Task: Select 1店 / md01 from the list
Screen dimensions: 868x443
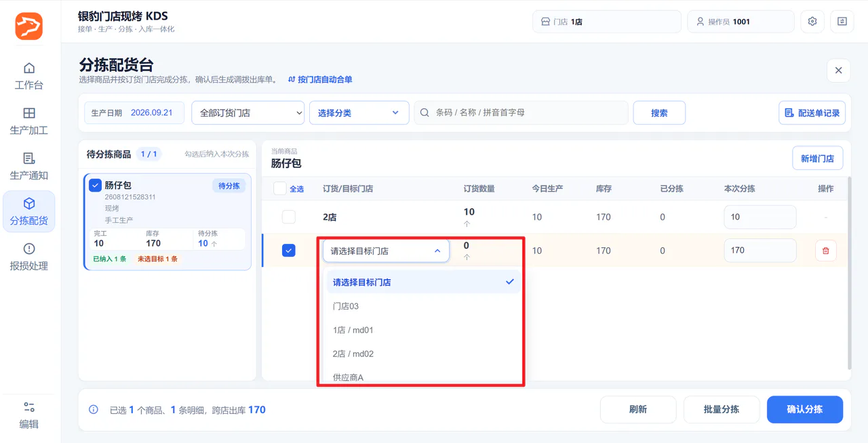Action: (x=423, y=330)
